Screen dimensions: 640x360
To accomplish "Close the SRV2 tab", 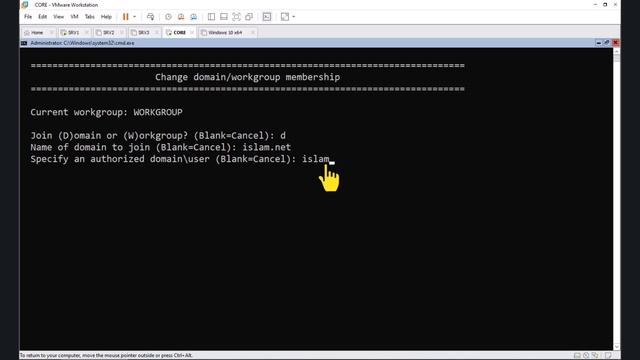I will coord(122,33).
